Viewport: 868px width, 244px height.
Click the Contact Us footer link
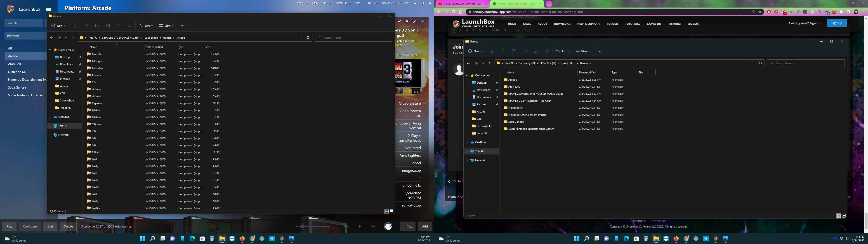(657, 221)
